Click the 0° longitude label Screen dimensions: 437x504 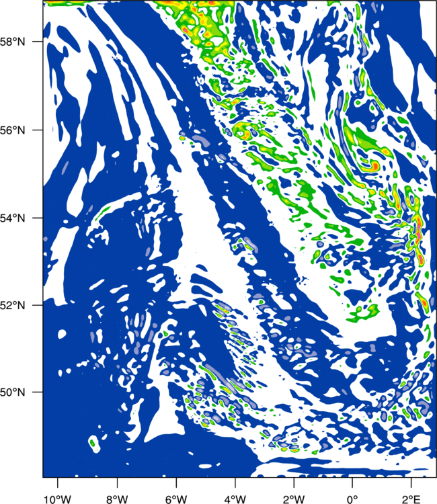tap(352, 499)
